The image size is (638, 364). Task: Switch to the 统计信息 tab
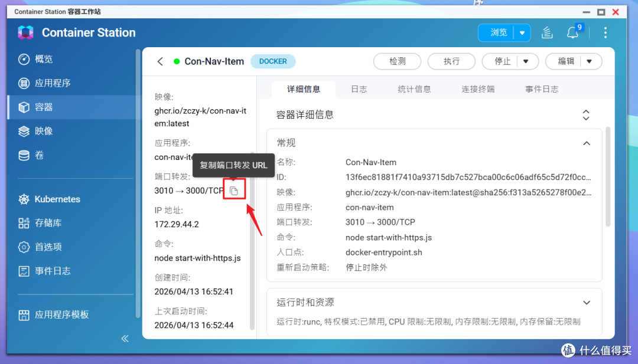click(x=414, y=89)
